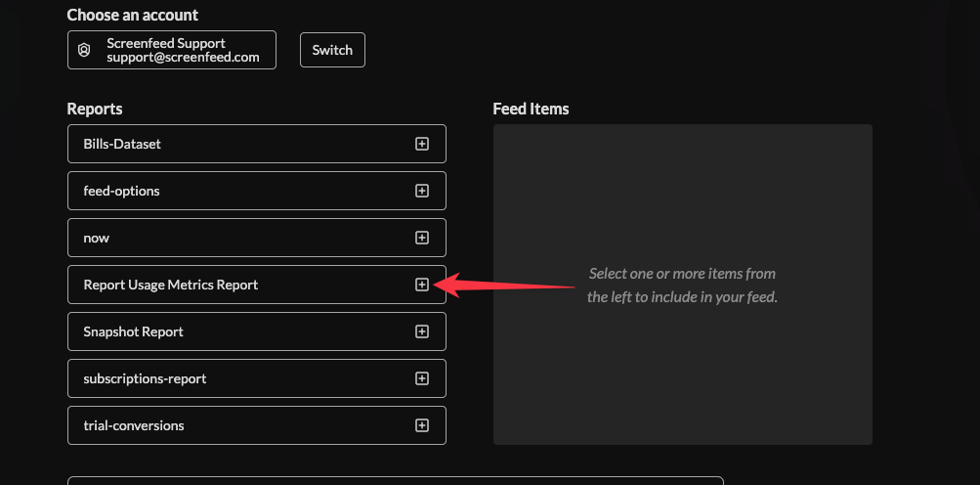
Task: Click the plus icon for Bills-Dataset
Action: (x=422, y=144)
